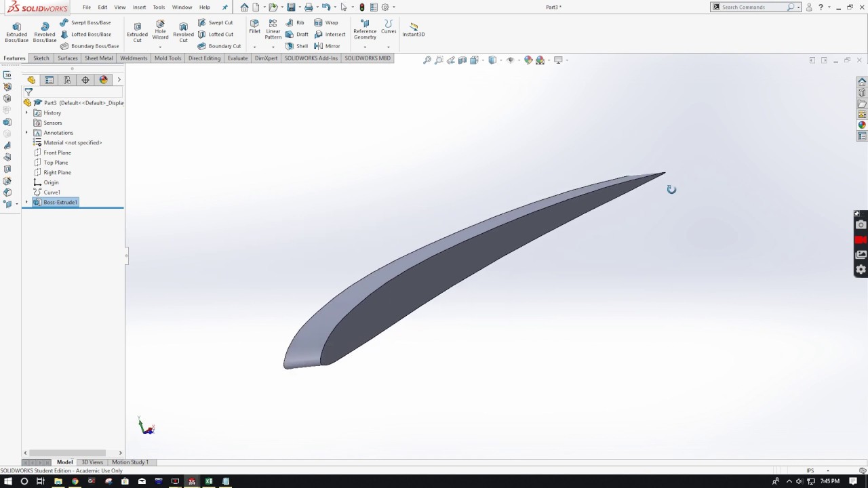Open Appearances tab in right task pane

[862, 125]
